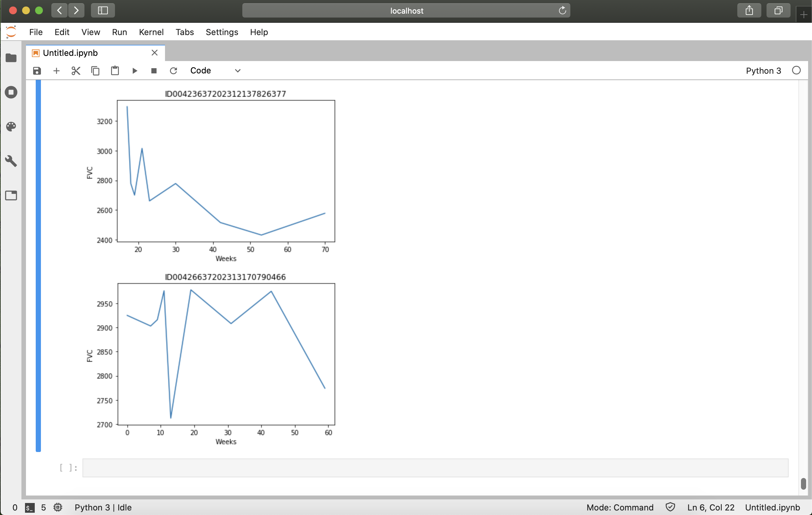Open the wrench cell tools panel
The height and width of the screenshot is (515, 812).
[x=11, y=161]
